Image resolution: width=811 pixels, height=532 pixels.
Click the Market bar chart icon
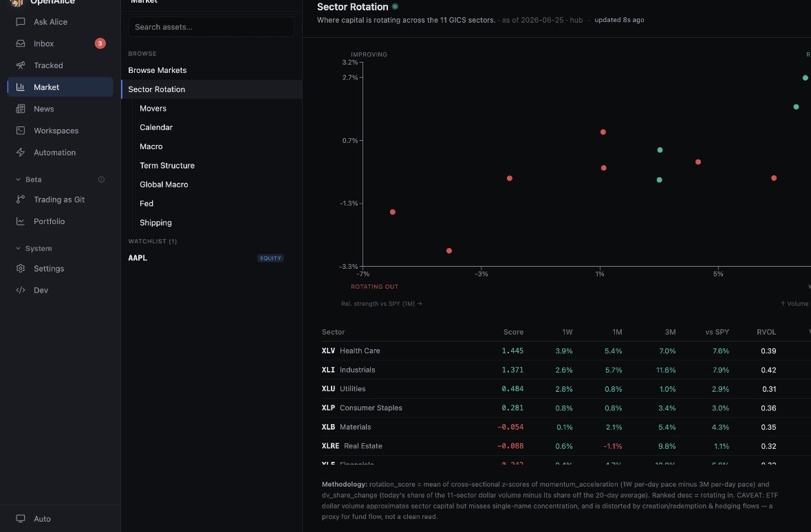point(21,87)
